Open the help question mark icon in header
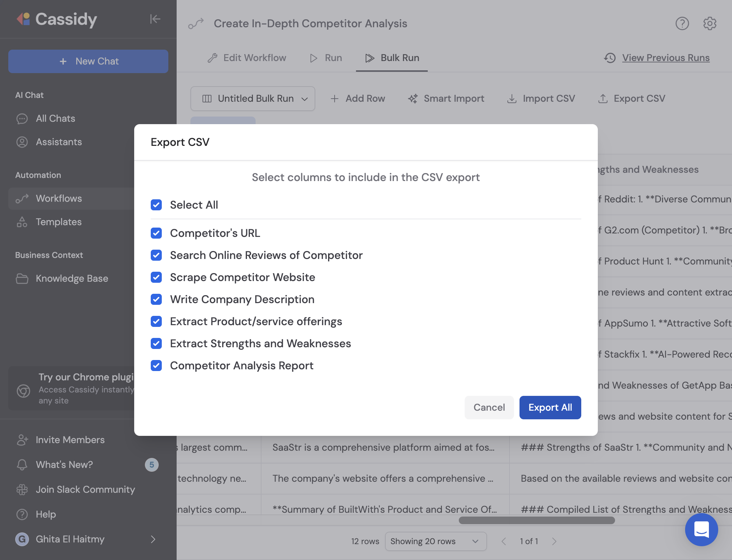 682,23
